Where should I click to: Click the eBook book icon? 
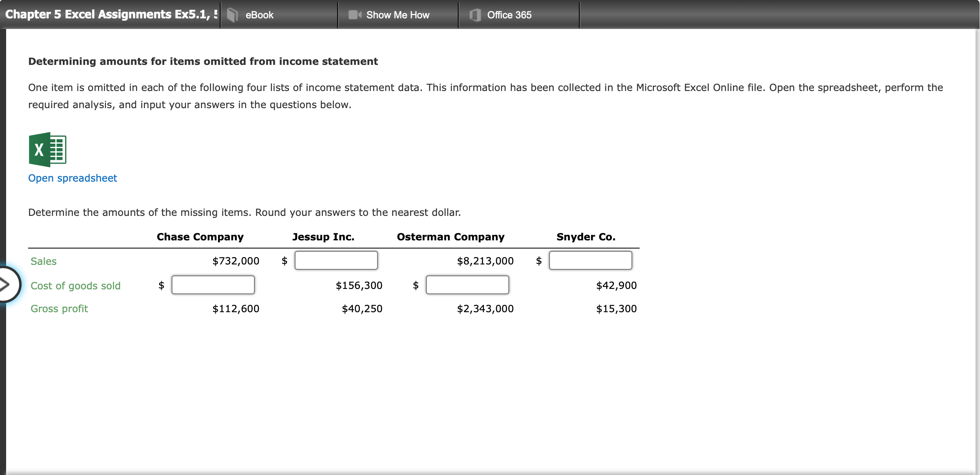[232, 15]
